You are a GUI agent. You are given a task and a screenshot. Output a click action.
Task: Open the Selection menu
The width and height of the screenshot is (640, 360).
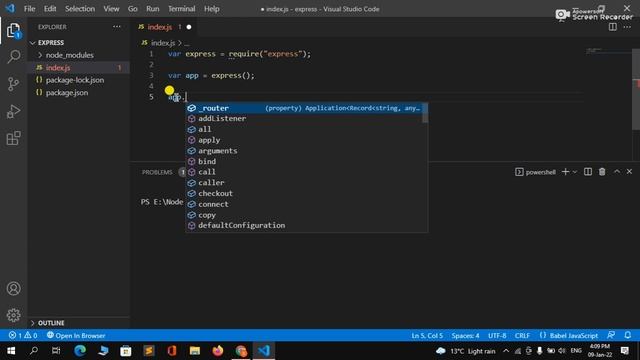tap(80, 9)
